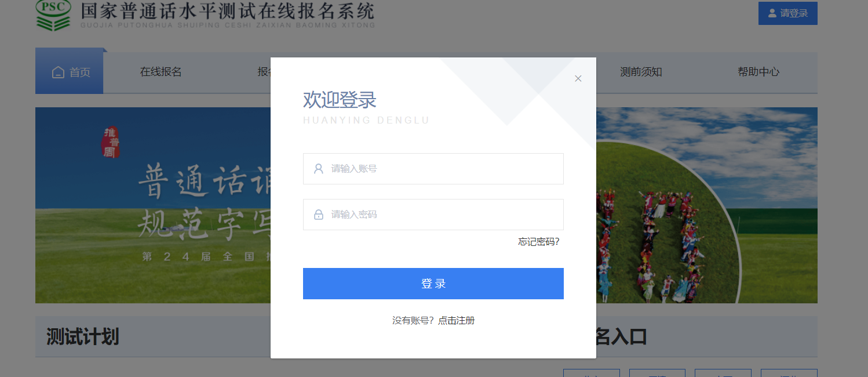Click the red 推普周 badge on banner

110,142
